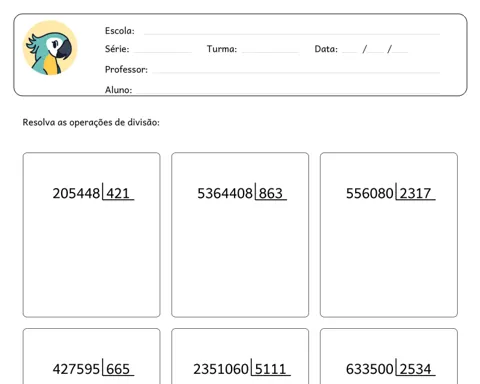Select the dividend 427595

(x=76, y=369)
